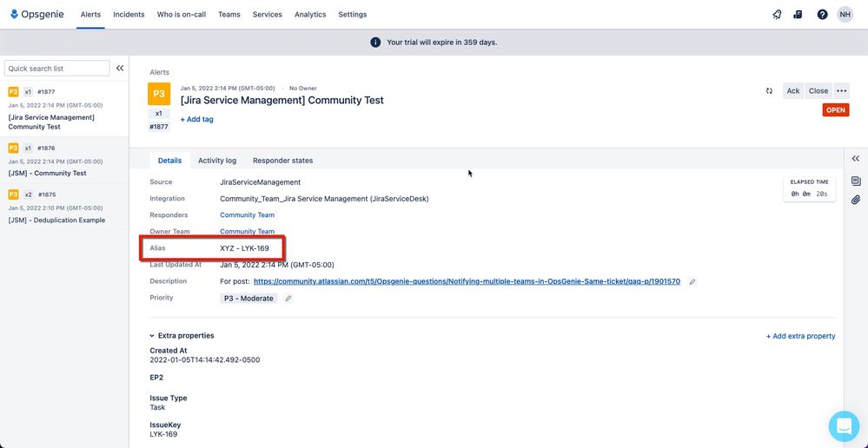Click the Last Updated At date value
The image size is (868, 448).
(277, 265)
